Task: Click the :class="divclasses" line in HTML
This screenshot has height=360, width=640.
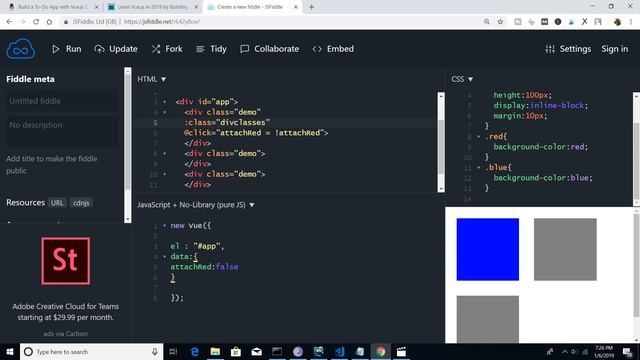Action: pos(227,122)
